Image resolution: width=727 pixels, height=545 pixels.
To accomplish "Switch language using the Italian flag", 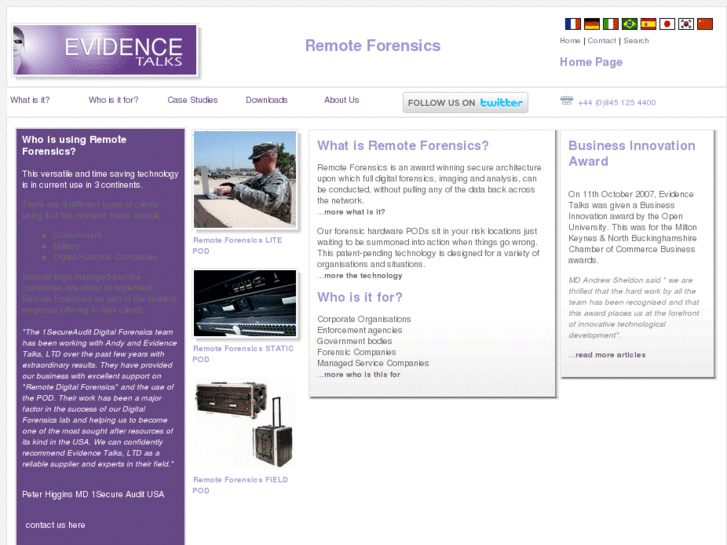I will tap(611, 24).
